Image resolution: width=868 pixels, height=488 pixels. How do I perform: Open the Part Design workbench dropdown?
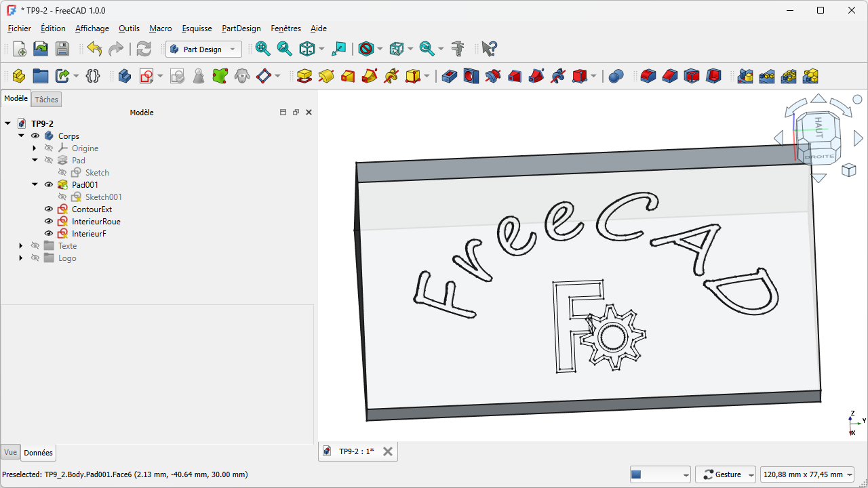pyautogui.click(x=203, y=49)
